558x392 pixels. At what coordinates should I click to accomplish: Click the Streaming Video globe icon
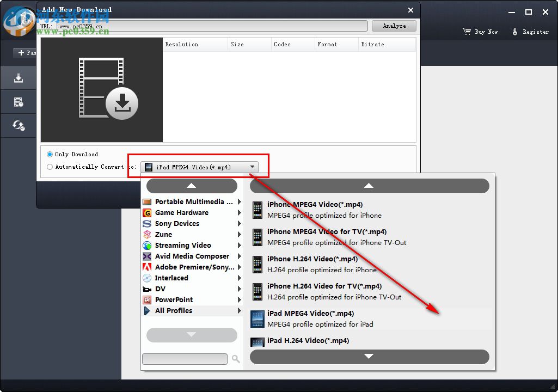coord(146,245)
